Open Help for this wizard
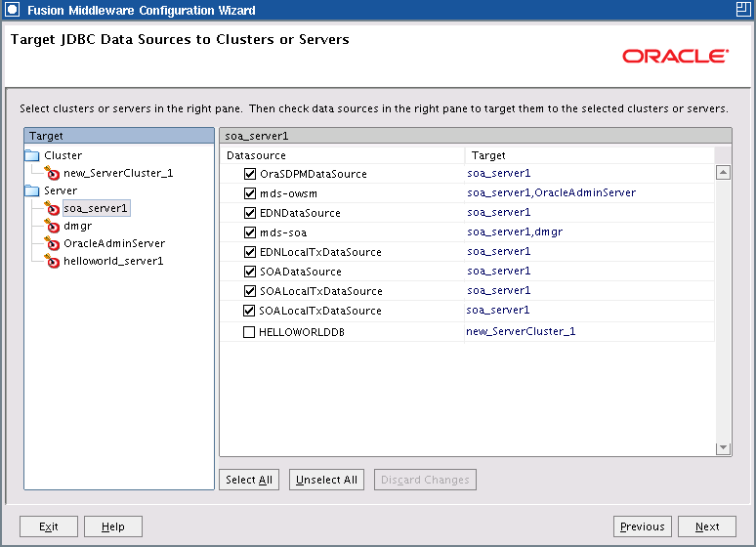This screenshot has height=547, width=756. point(113,526)
